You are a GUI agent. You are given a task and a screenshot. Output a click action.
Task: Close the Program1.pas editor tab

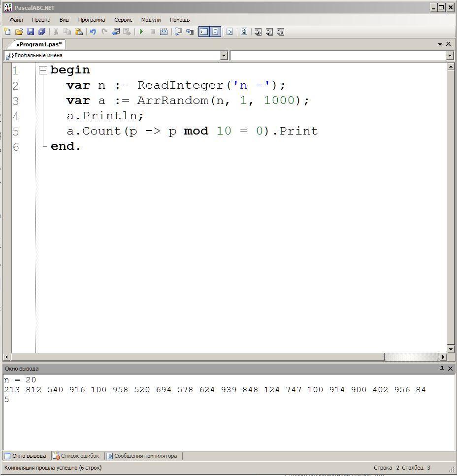[x=448, y=44]
